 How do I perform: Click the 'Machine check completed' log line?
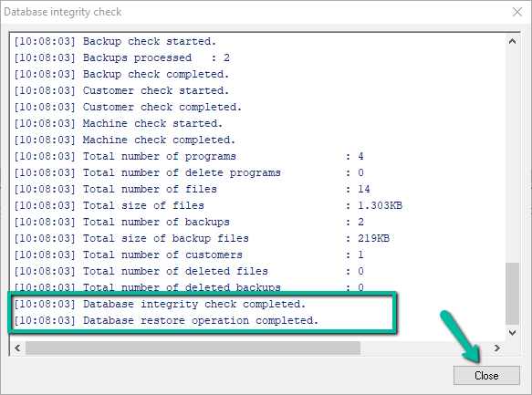click(x=124, y=140)
